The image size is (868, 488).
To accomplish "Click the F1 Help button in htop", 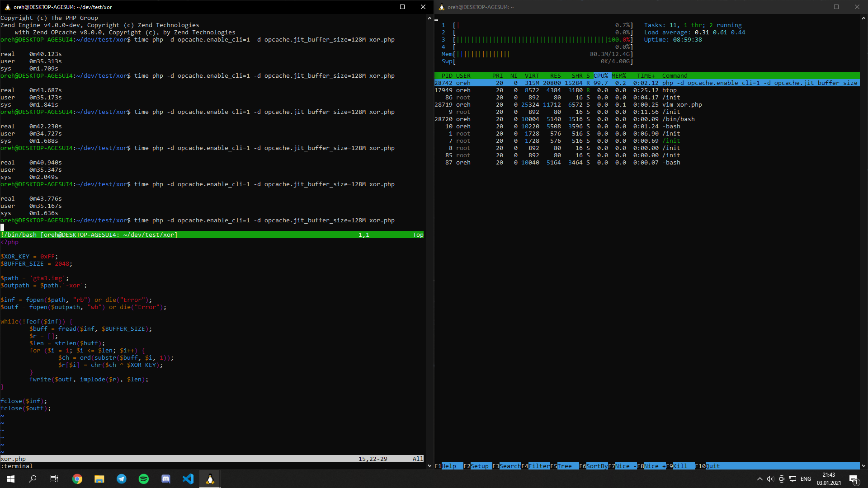I will [x=448, y=466].
